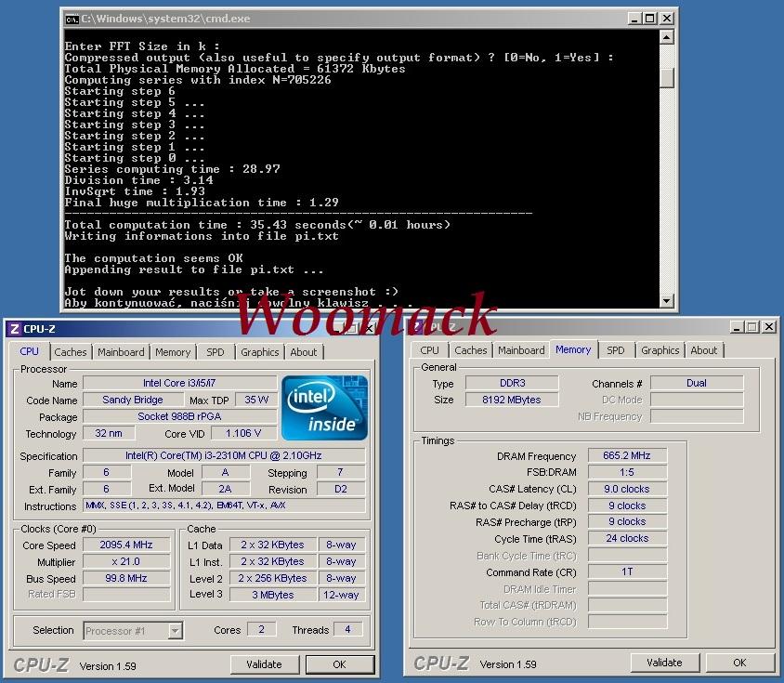Click OK button in right CPU-Z window
Screen dimensions: 784x683
739,663
